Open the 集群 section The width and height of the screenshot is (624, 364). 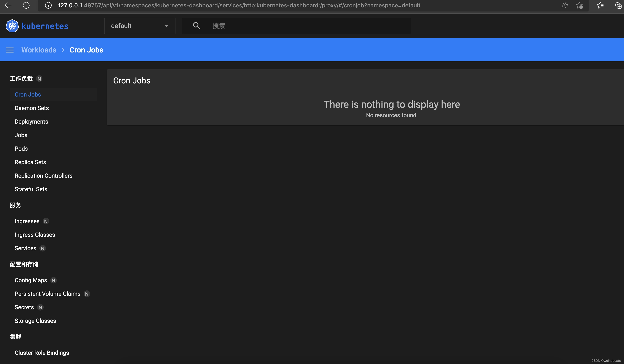point(16,337)
